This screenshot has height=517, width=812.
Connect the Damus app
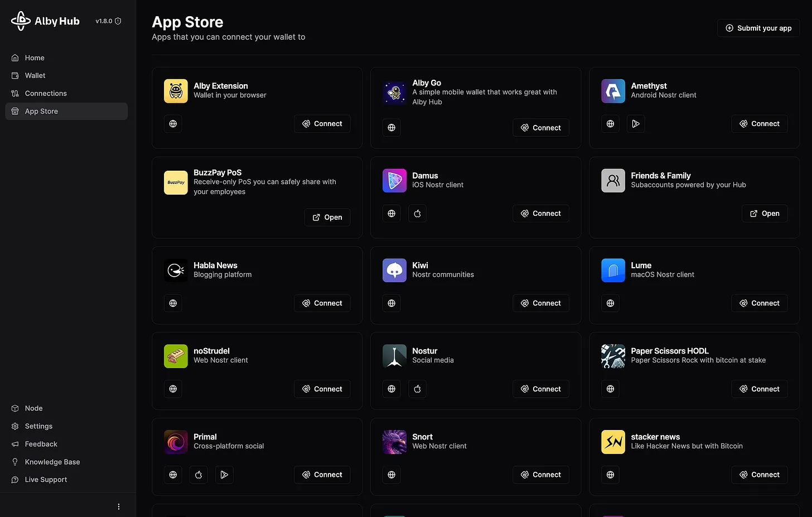pos(541,214)
